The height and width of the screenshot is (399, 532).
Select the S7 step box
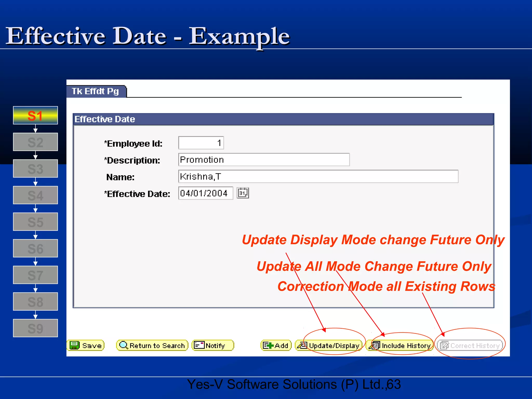point(35,275)
